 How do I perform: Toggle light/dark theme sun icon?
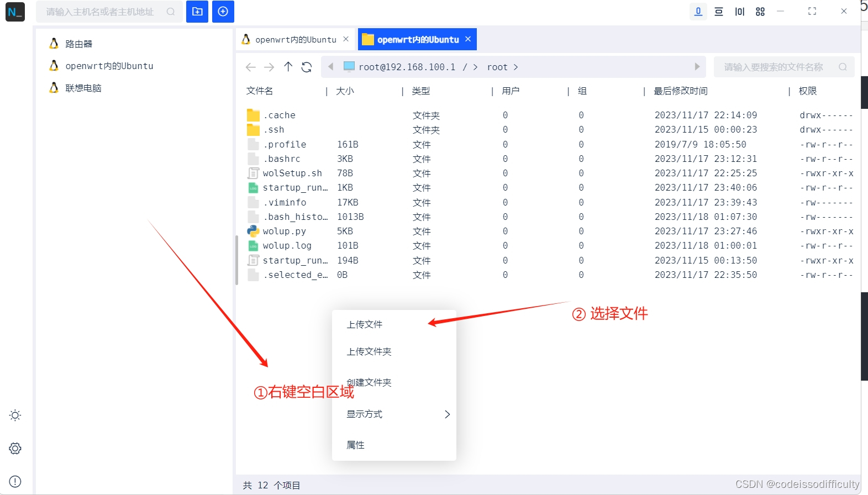pos(15,415)
